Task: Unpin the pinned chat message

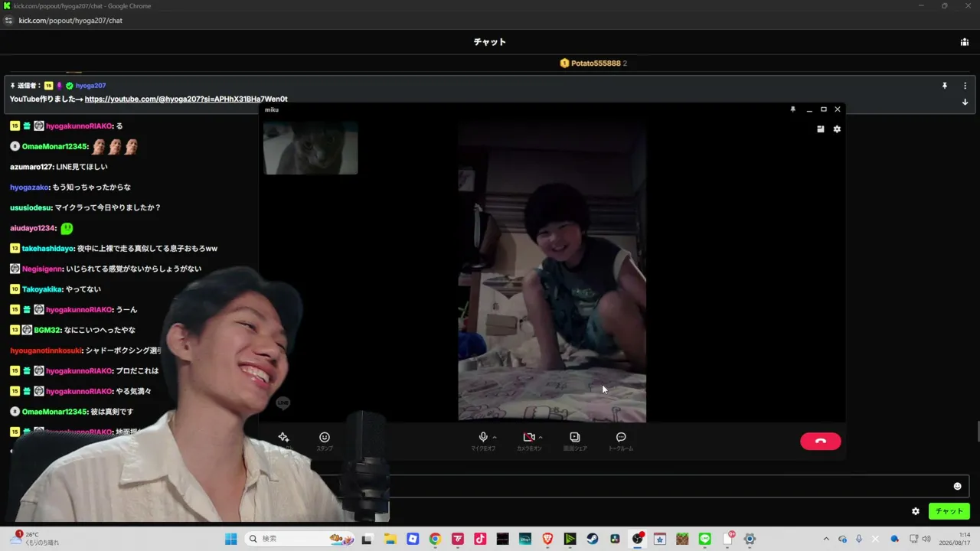Action: [945, 86]
